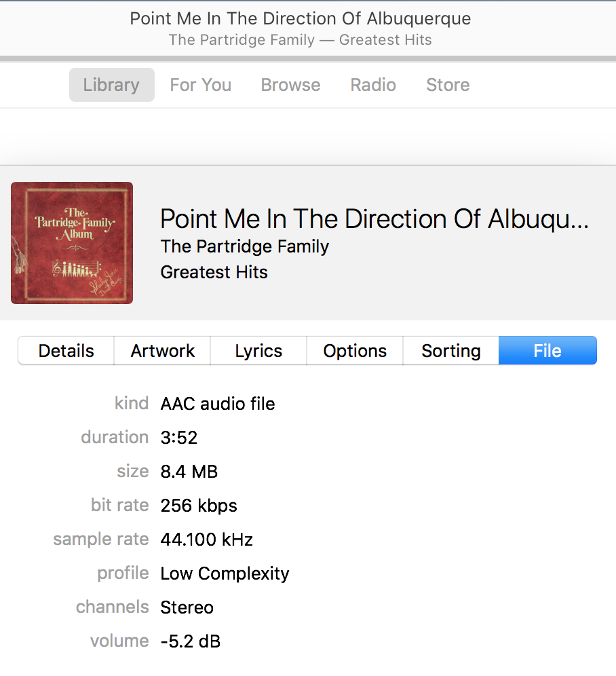This screenshot has width=616, height=676.
Task: Select the Sorting tab
Action: pyautogui.click(x=451, y=351)
